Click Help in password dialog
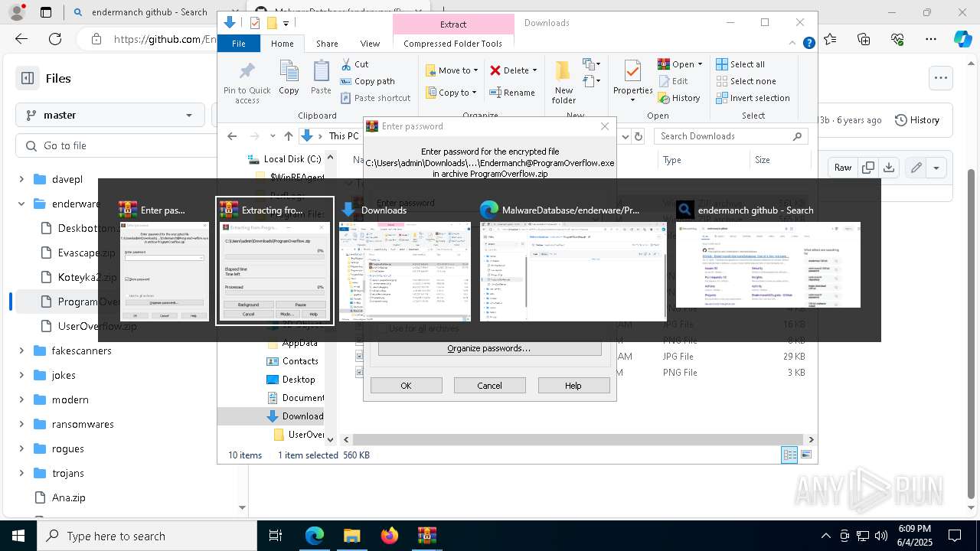 pyautogui.click(x=573, y=386)
